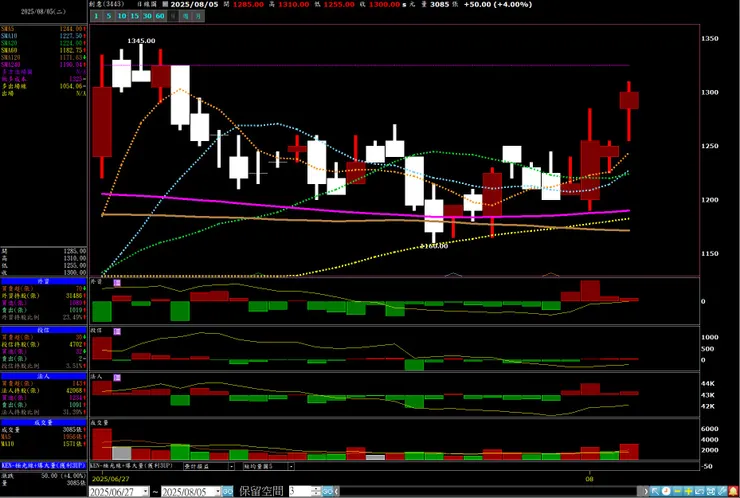Viewport: 740px width, 498px height.
Task: Click the 08 month marker on x-axis
Action: 589,479
